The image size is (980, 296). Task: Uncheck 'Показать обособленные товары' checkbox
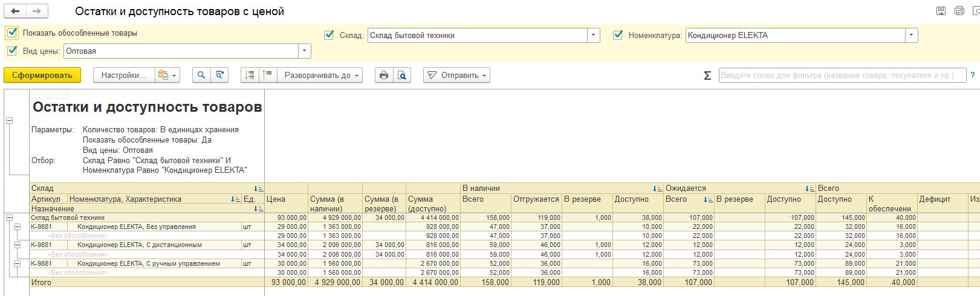(12, 33)
